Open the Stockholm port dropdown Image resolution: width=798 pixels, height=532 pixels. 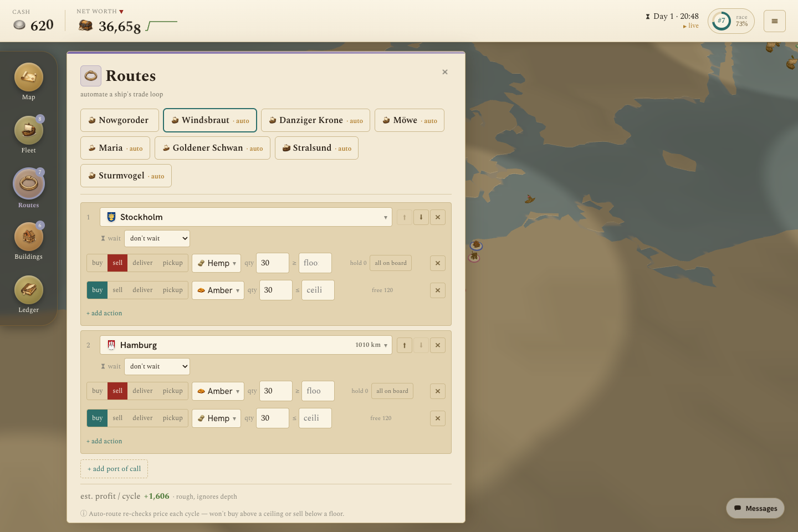tap(246, 217)
